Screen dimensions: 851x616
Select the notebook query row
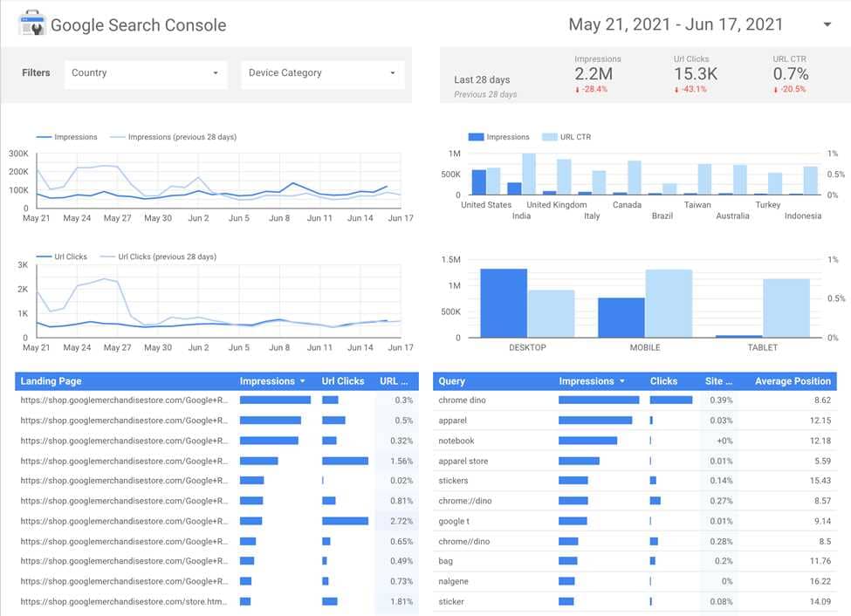pyautogui.click(x=635, y=441)
